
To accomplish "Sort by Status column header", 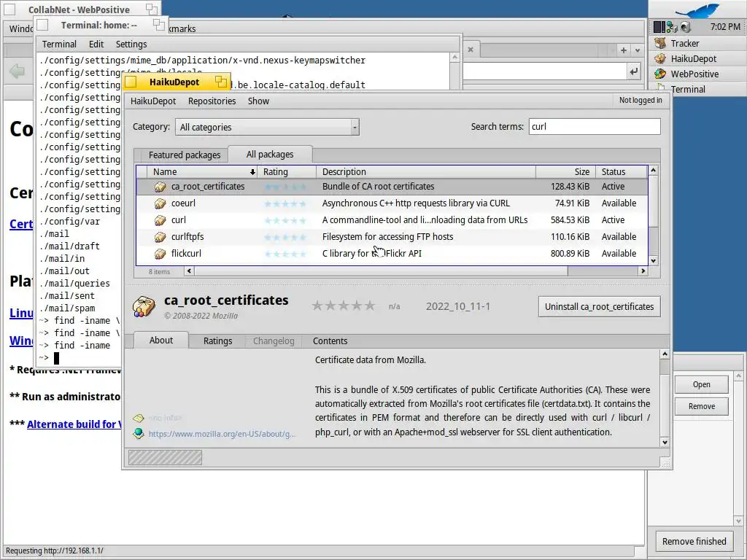I will tap(622, 172).
